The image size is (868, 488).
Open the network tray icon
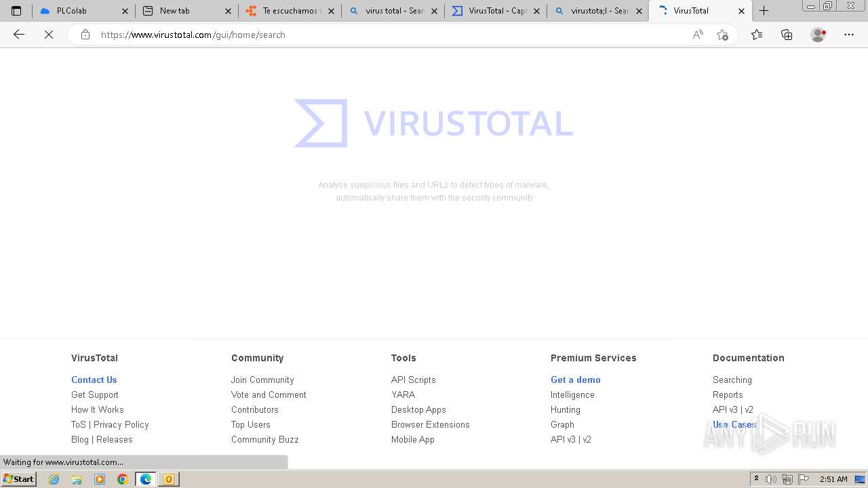787,479
